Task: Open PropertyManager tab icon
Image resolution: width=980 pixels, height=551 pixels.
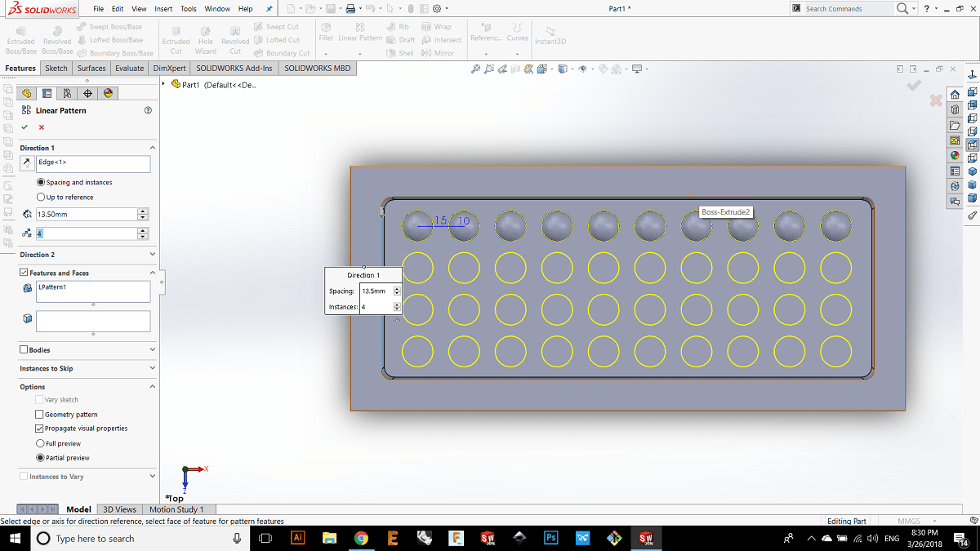Action: tap(47, 93)
